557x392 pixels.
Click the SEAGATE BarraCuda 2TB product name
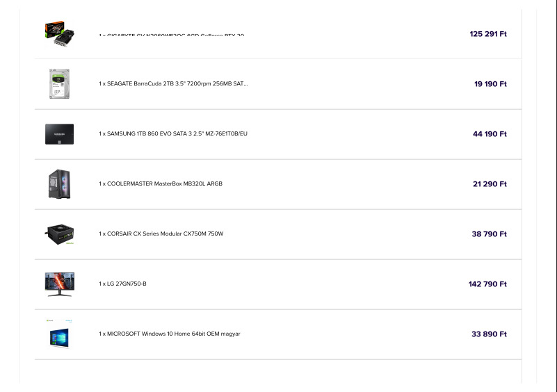pos(173,84)
